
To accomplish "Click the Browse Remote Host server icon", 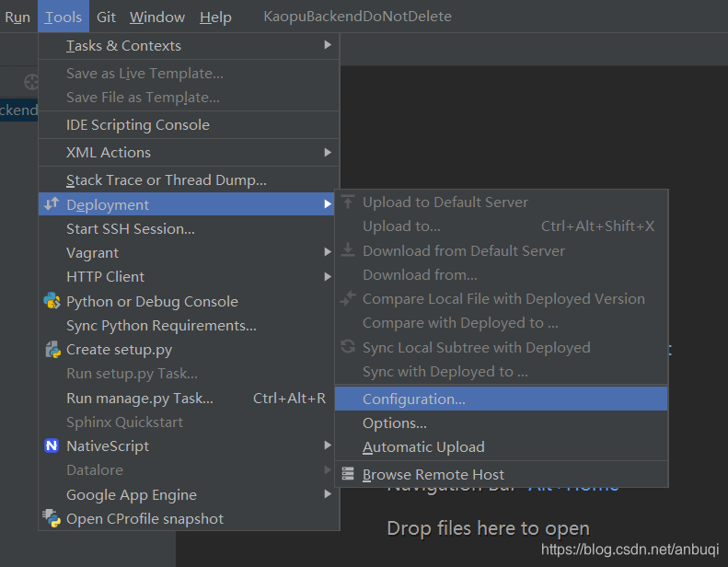I will pos(348,474).
